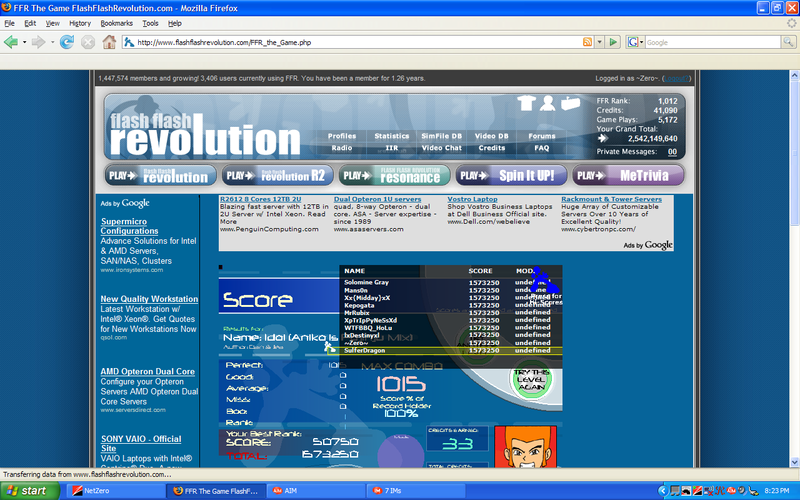The width and height of the screenshot is (800, 500).
Task: Open the Private Messages count link
Action: pyautogui.click(x=672, y=152)
